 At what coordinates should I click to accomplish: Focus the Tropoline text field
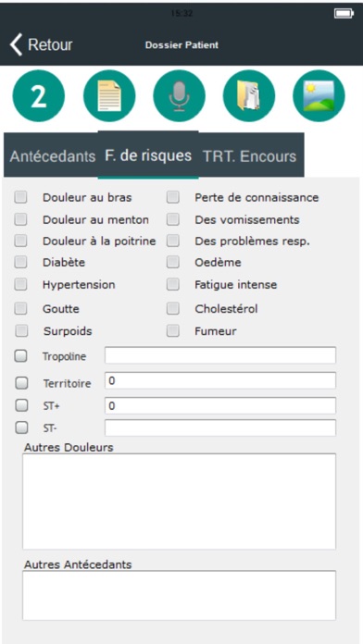[x=220, y=355]
